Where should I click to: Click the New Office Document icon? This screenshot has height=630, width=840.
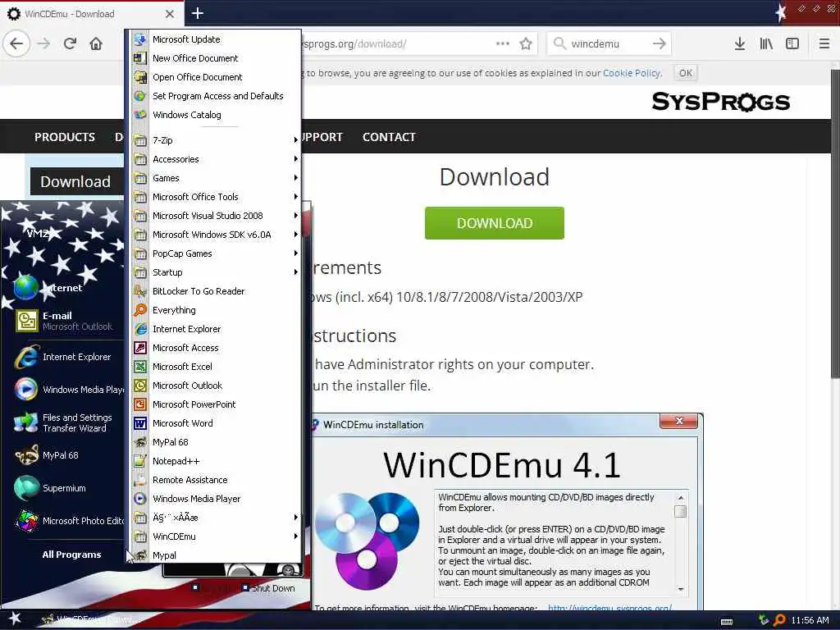pyautogui.click(x=139, y=58)
